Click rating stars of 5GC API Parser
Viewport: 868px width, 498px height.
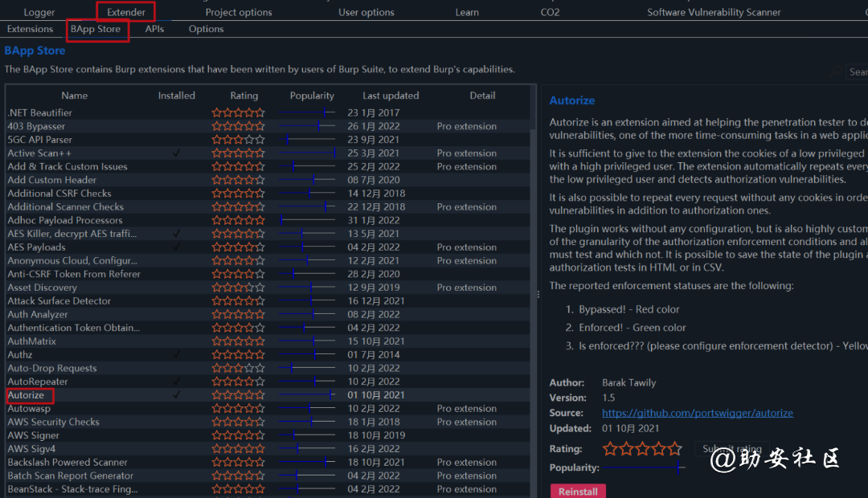pos(238,140)
